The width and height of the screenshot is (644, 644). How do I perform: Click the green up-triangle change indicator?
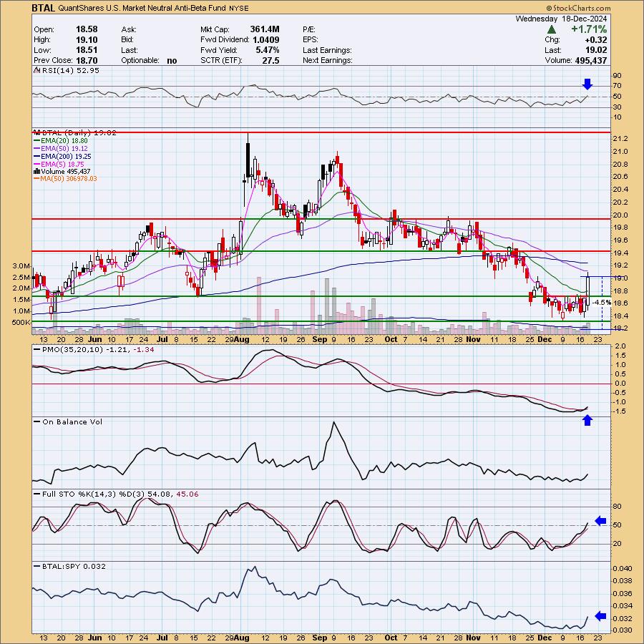pyautogui.click(x=552, y=29)
